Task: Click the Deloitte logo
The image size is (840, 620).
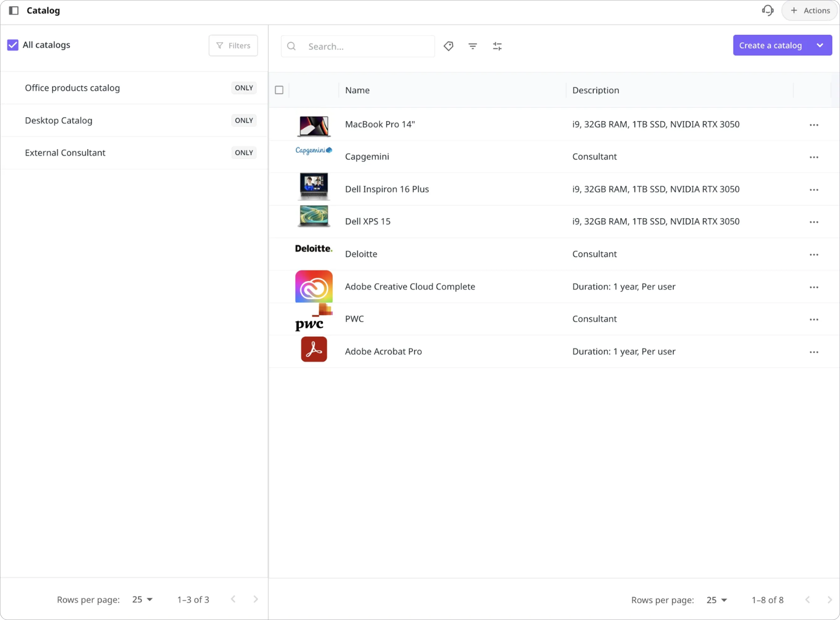Action: [314, 248]
